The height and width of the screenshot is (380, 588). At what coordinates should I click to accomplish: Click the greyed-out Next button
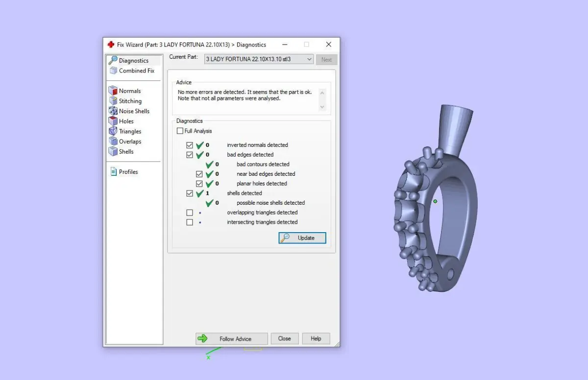(x=327, y=60)
